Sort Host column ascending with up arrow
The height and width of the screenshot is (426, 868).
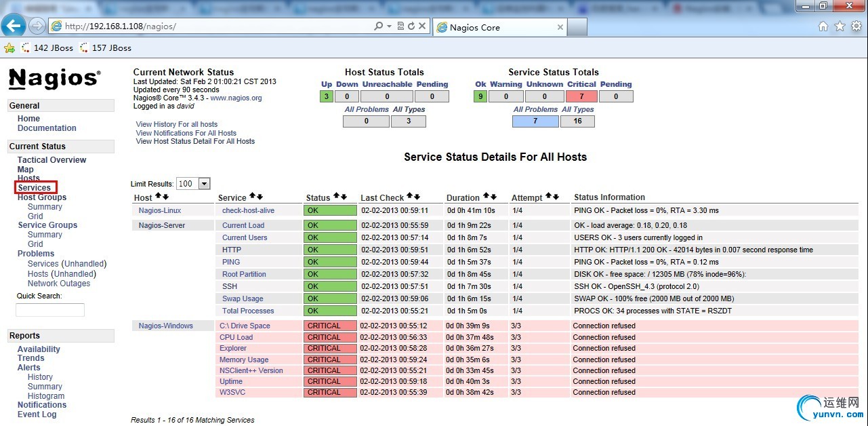[x=159, y=196]
